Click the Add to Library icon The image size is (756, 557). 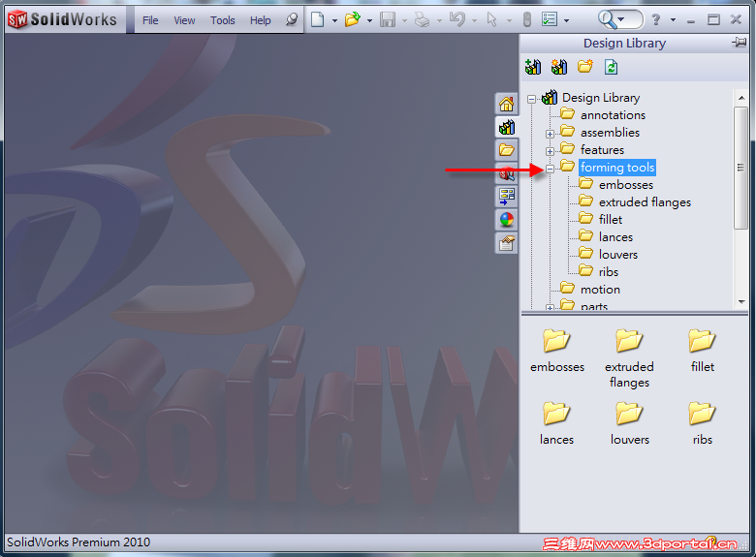[533, 67]
